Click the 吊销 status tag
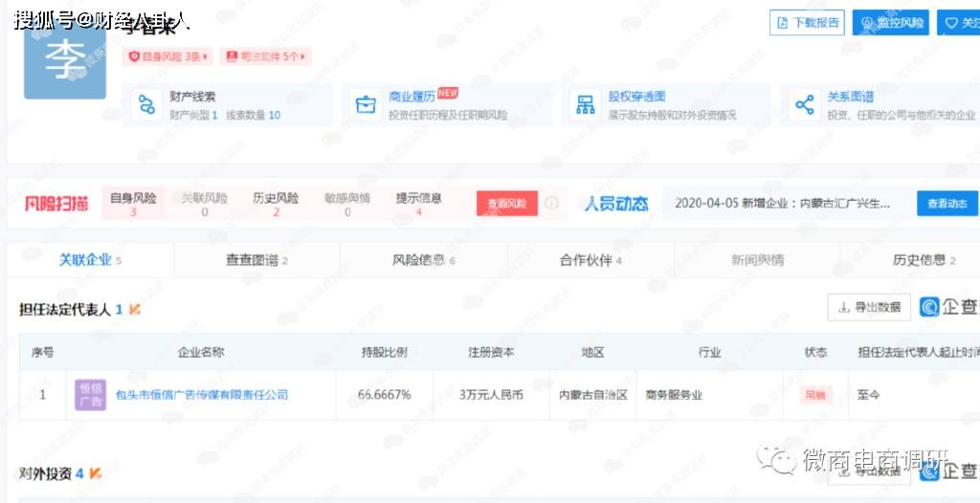This screenshot has height=503, width=980. click(x=815, y=395)
